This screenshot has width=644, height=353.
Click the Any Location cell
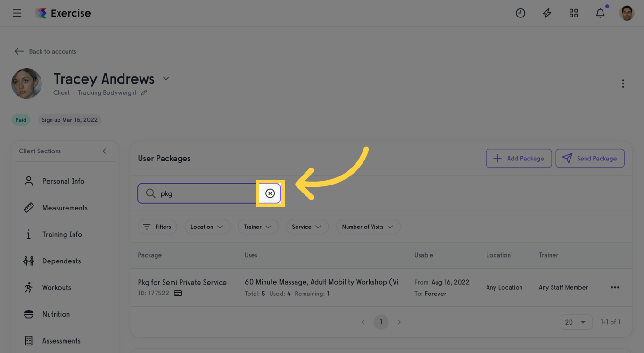click(504, 287)
